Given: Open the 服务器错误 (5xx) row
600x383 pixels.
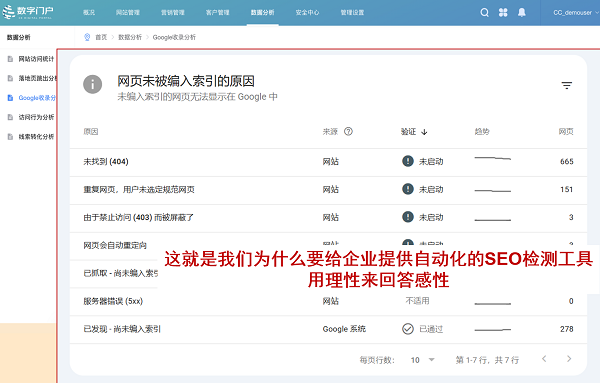Looking at the screenshot, I should 328,301.
